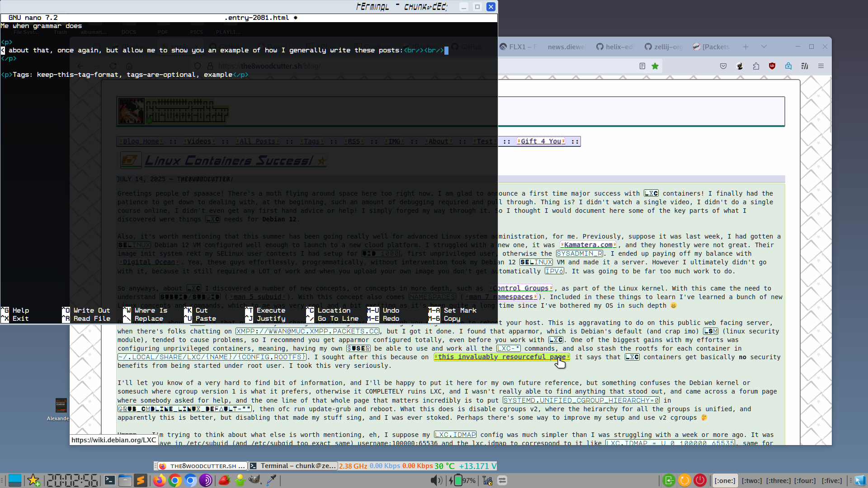
Task: Click the blue lock extension icon in Firefox
Action: (788, 66)
